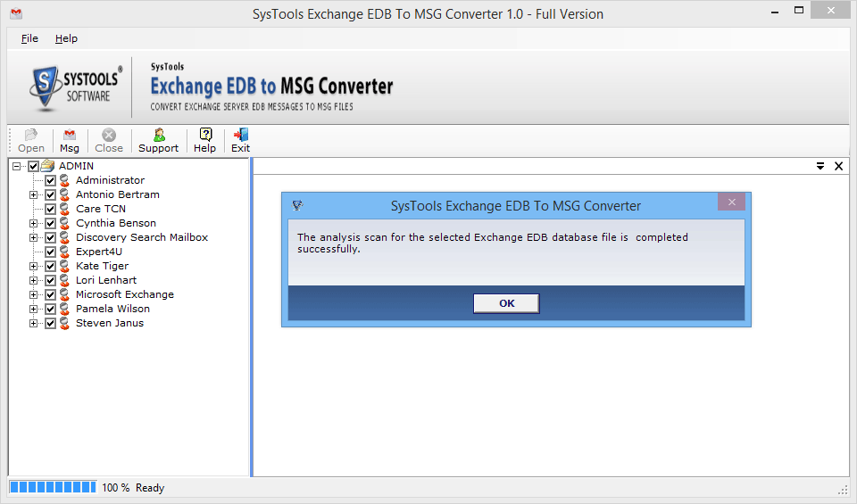Expand the Steven Janus node

tap(33, 323)
